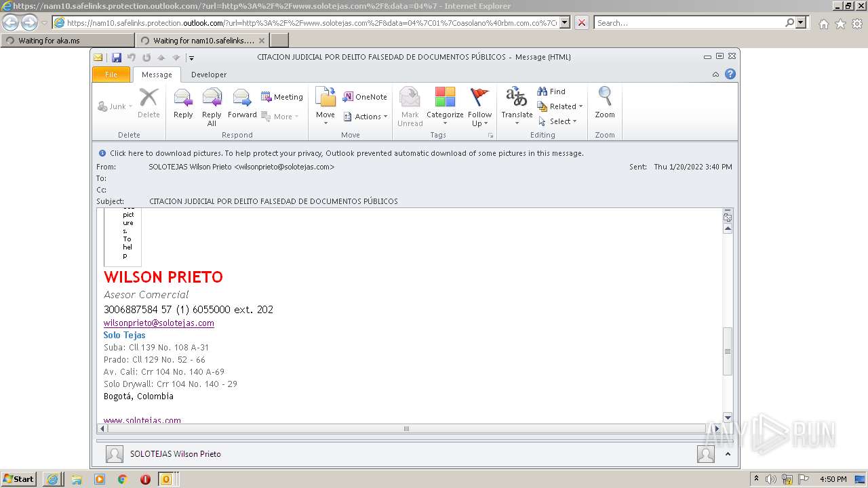Image resolution: width=868 pixels, height=488 pixels.
Task: Save message using quick access toolbar
Action: click(x=117, y=58)
